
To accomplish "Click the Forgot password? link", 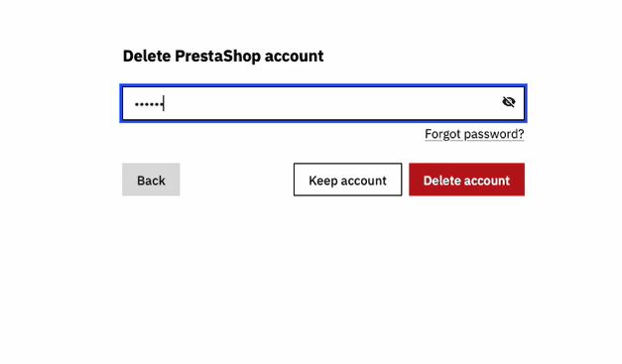I will click(474, 134).
